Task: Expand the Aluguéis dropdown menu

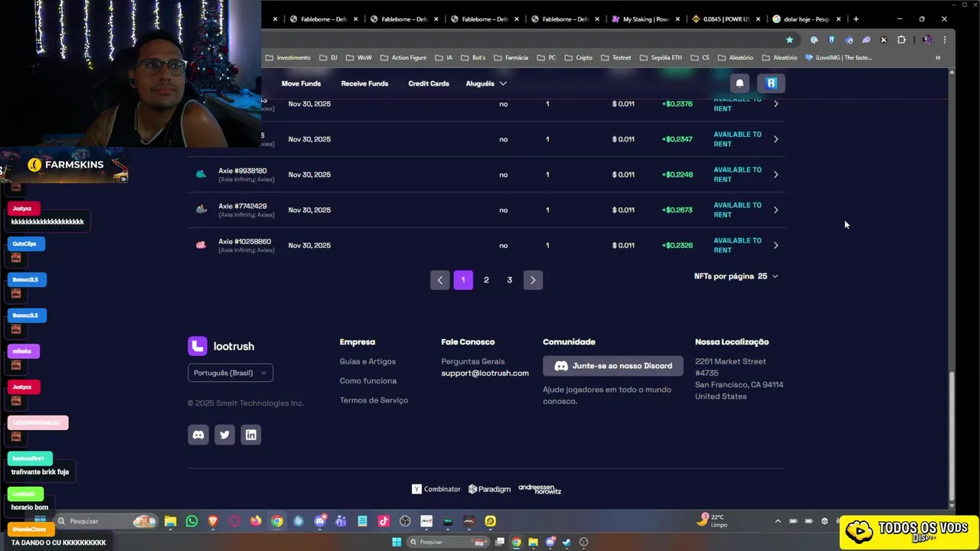Action: click(486, 83)
